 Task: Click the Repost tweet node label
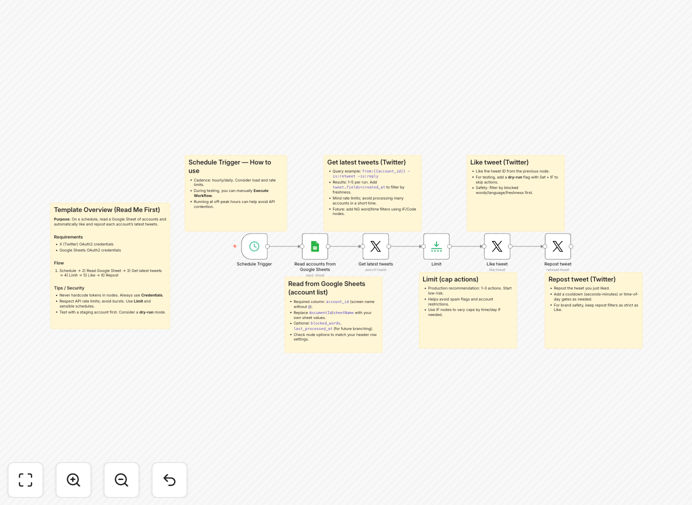558,264
